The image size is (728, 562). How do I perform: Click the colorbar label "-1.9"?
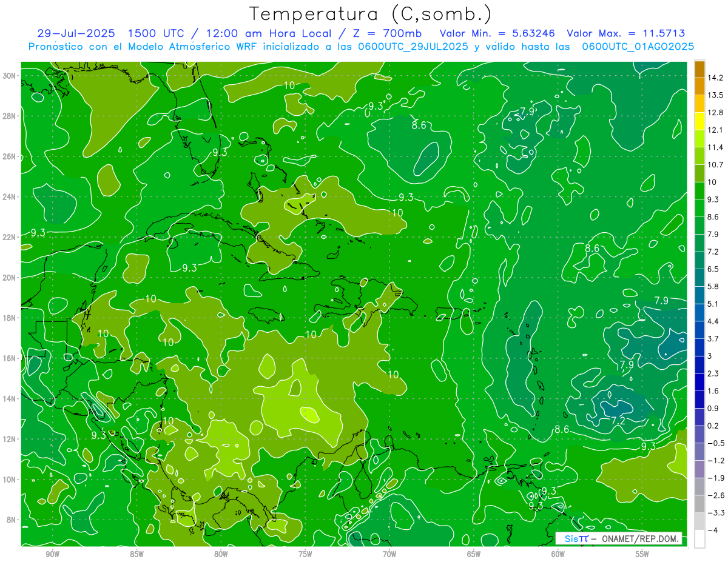pyautogui.click(x=715, y=478)
